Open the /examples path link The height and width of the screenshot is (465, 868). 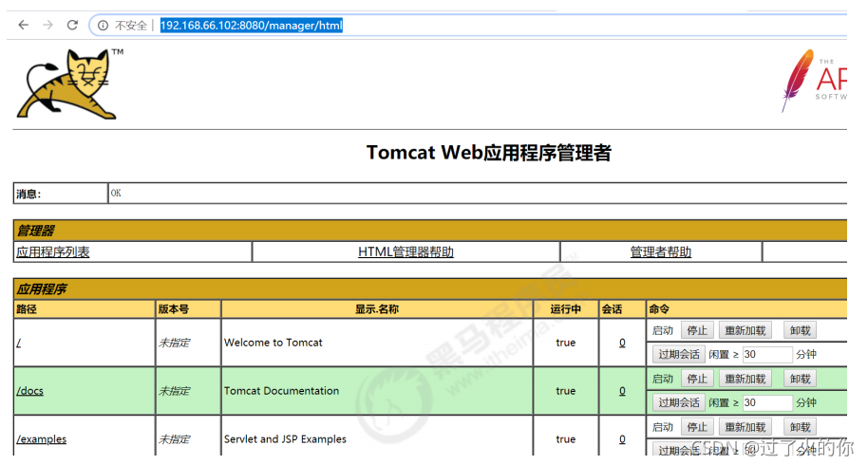42,439
